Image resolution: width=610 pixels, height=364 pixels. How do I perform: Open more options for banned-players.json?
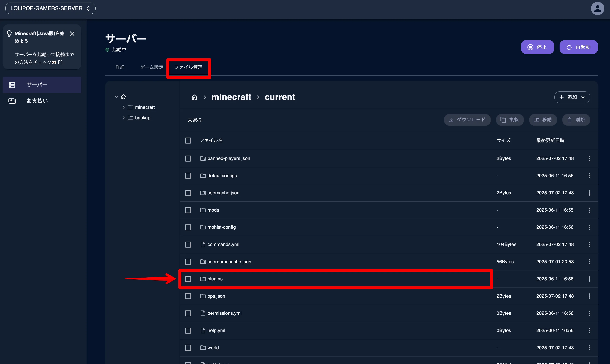[x=589, y=158]
